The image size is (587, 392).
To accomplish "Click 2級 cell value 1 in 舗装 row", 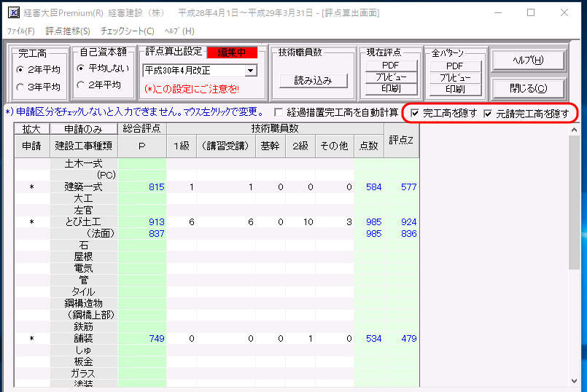I will click(x=300, y=339).
